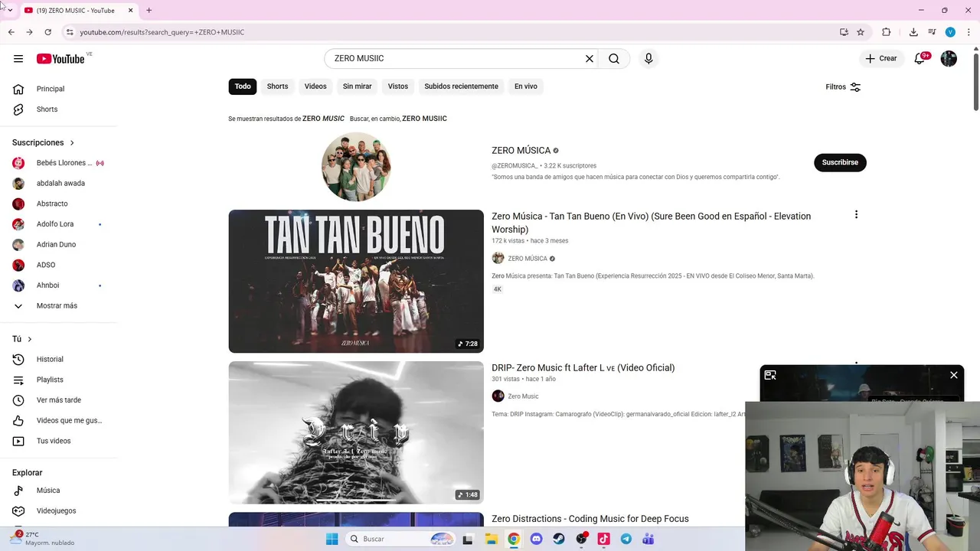The height and width of the screenshot is (551, 980).
Task: Open Zero Distractions Coding Music title
Action: tap(590, 519)
